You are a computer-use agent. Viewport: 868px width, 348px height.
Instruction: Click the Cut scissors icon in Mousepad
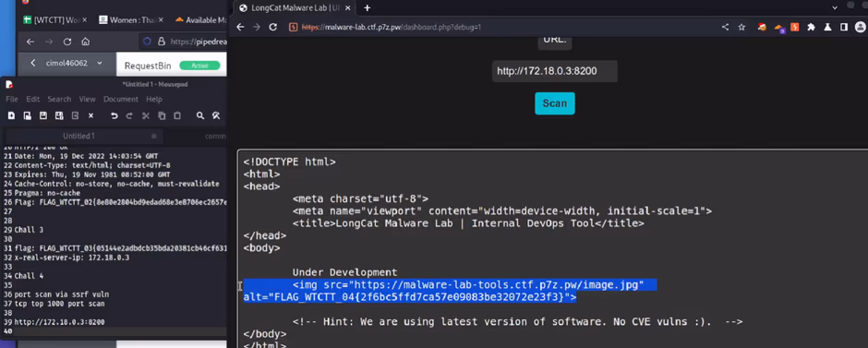click(146, 115)
